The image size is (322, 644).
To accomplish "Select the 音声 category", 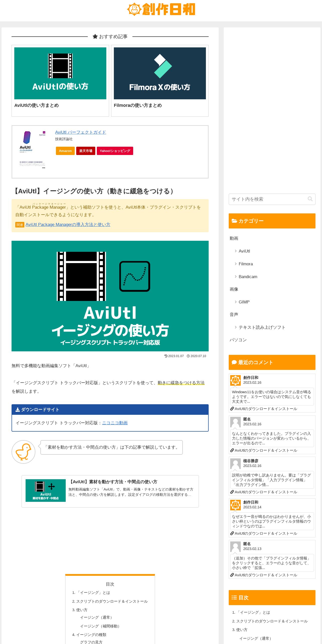I will tap(234, 314).
